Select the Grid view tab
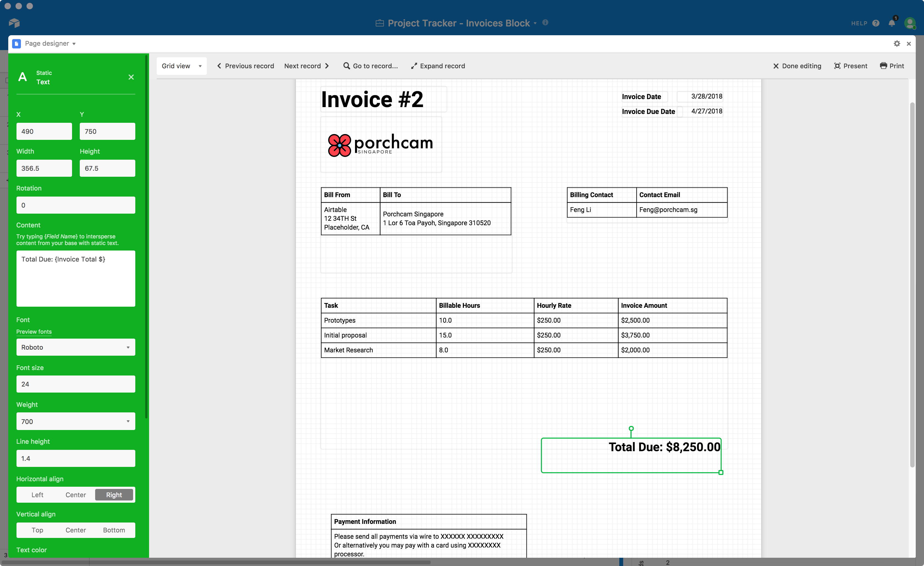 tap(182, 66)
